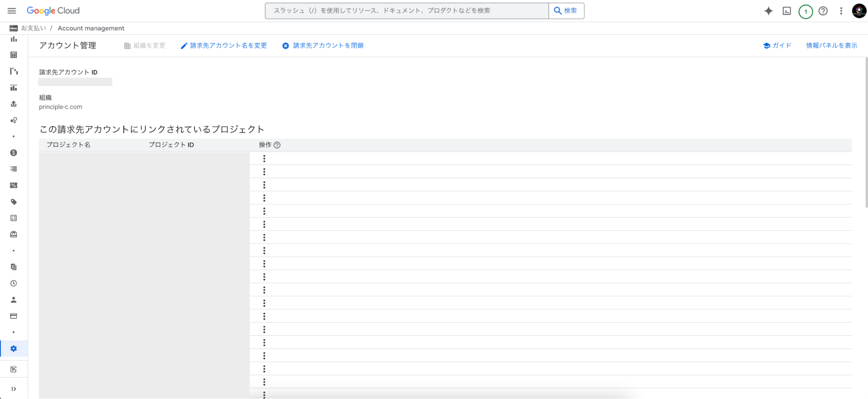This screenshot has height=399, width=868.
Task: Click the help icon next to 操作 column
Action: pos(277,145)
